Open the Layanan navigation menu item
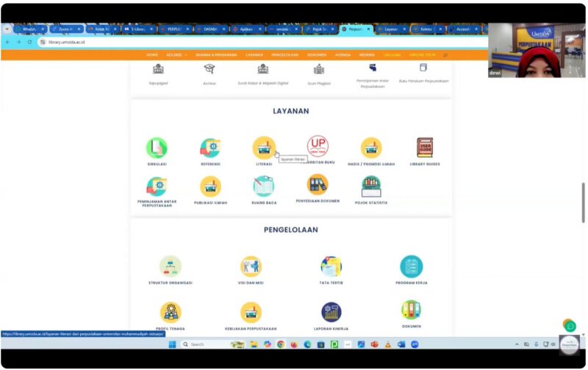The height and width of the screenshot is (370, 588). (x=254, y=54)
